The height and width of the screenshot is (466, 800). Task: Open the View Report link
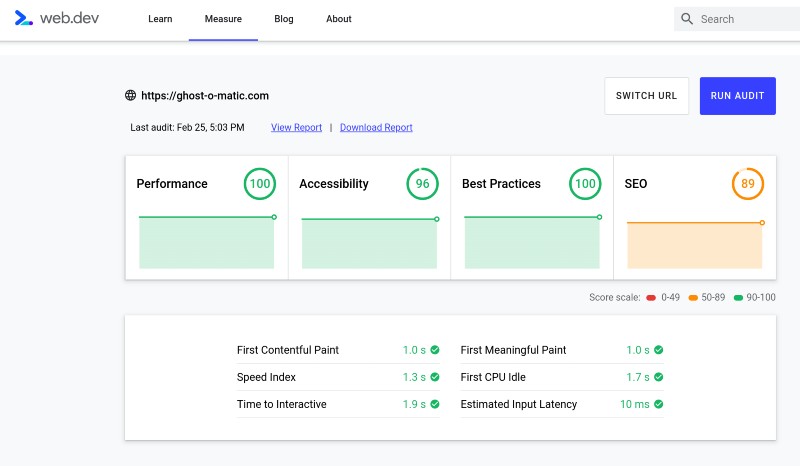(296, 127)
